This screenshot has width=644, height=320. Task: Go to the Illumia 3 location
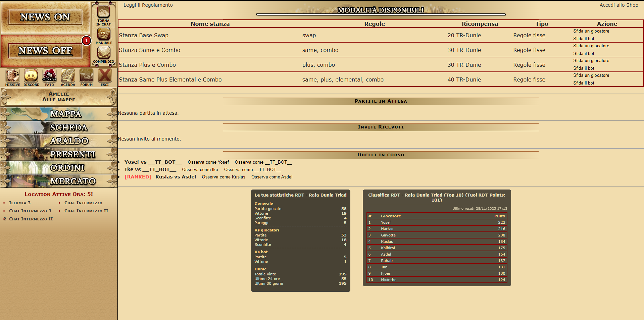click(x=20, y=203)
